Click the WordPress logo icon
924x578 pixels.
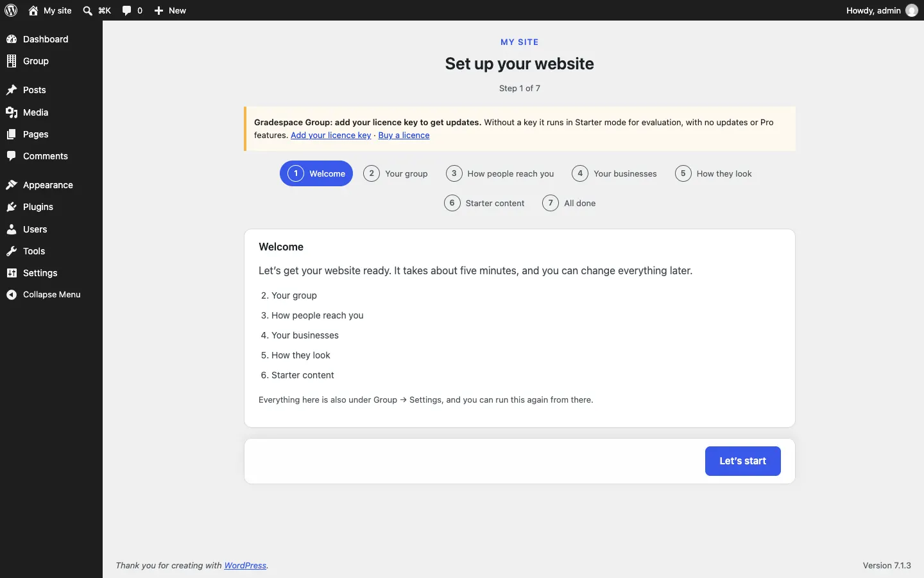(11, 10)
